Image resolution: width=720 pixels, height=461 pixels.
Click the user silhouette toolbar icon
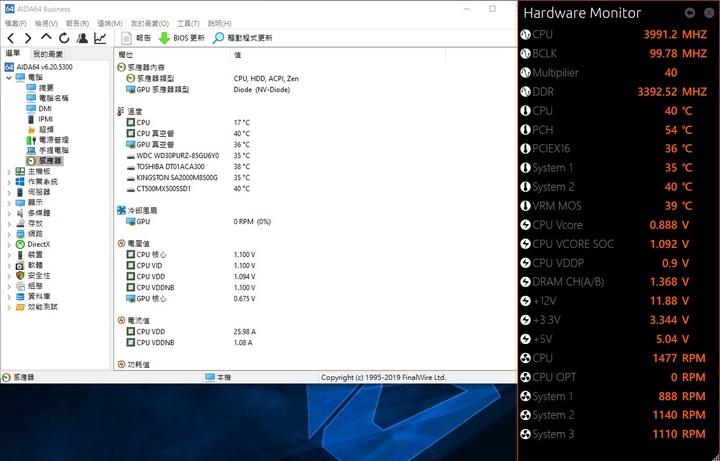[82, 38]
